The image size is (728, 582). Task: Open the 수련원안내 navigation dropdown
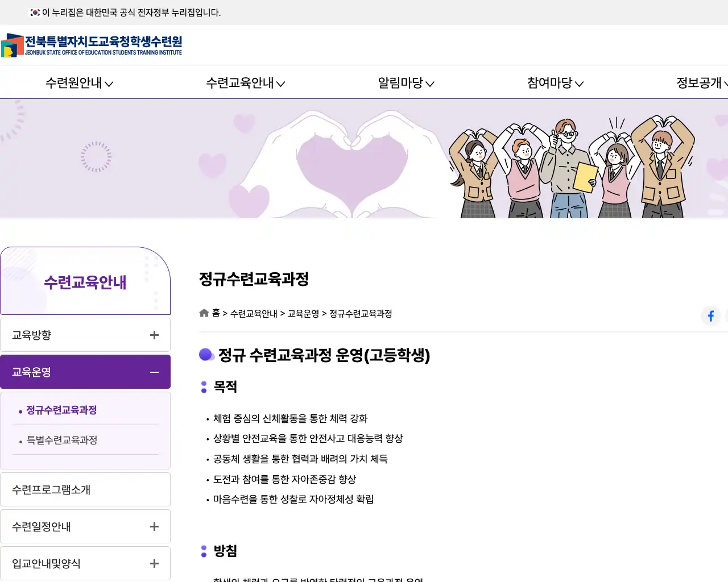78,82
